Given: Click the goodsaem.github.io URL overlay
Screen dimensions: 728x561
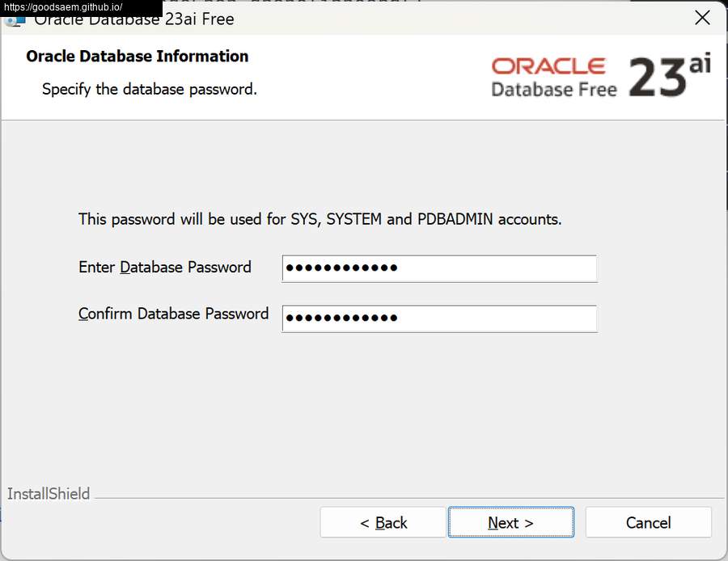Looking at the screenshot, I should pyautogui.click(x=63, y=7).
